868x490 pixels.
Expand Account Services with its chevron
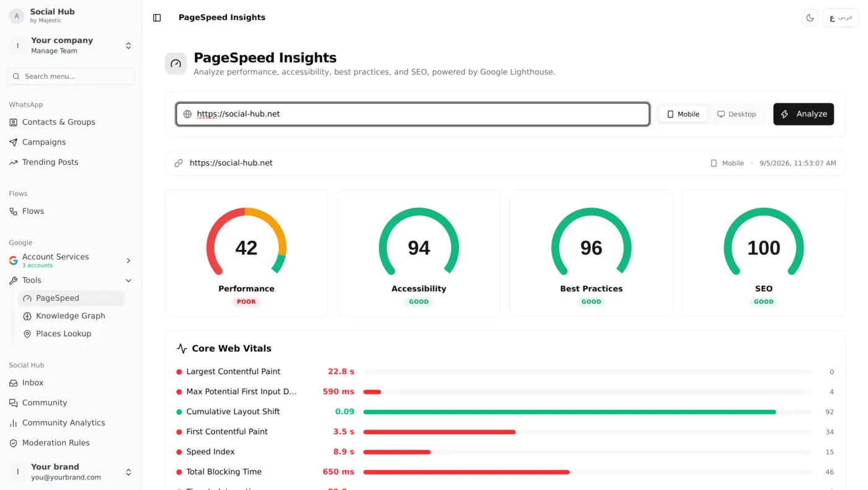[128, 261]
